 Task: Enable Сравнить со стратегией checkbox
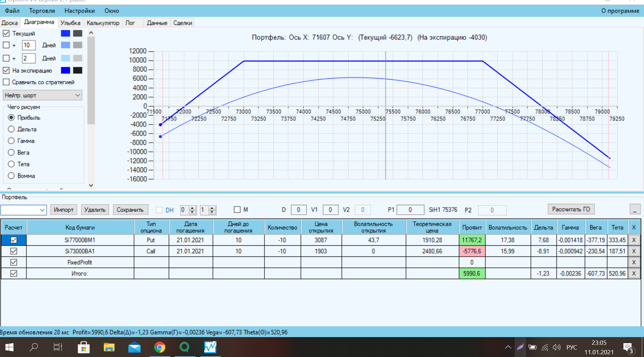tap(6, 82)
